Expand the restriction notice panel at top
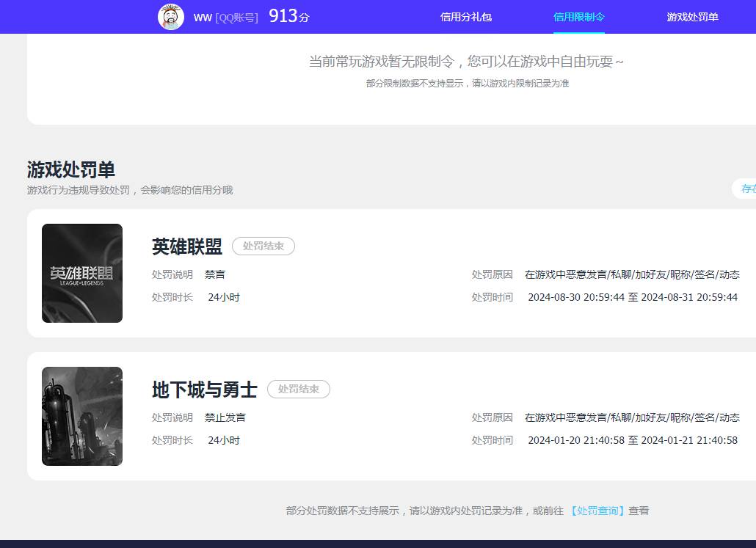Screen dimensions: 756x548 coord(391,72)
